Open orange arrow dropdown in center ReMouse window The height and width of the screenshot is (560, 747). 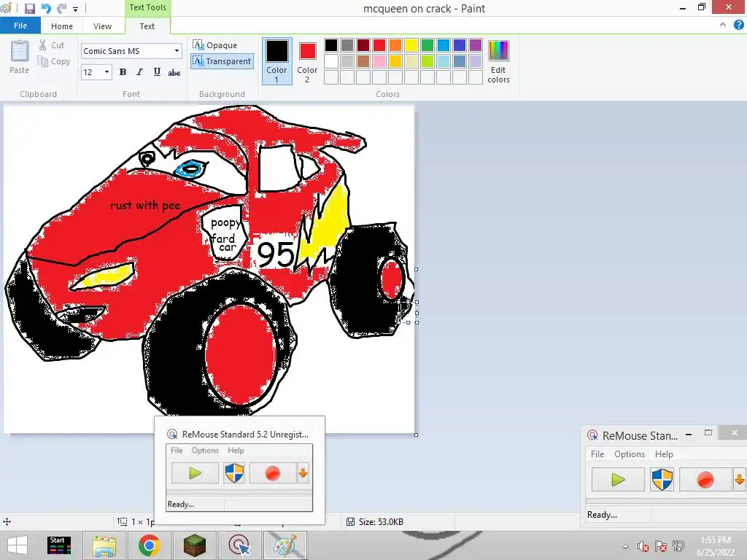pyautogui.click(x=303, y=473)
